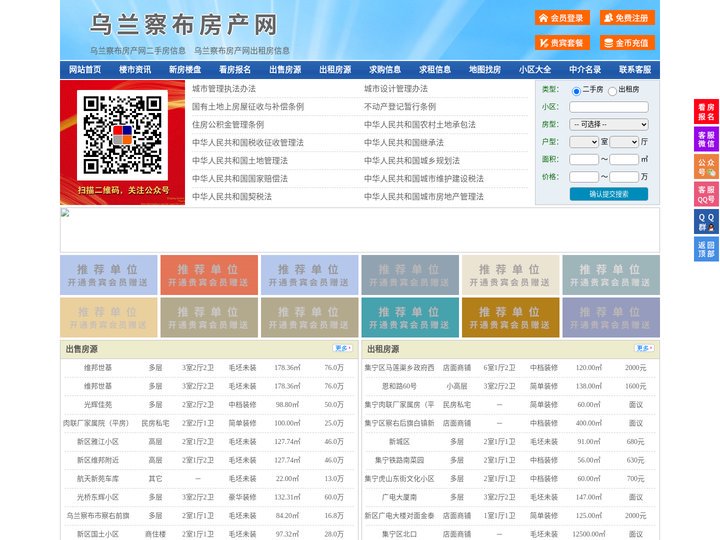
Task: Click the 乌兰察布房产网 site logo title
Action: pos(184,25)
